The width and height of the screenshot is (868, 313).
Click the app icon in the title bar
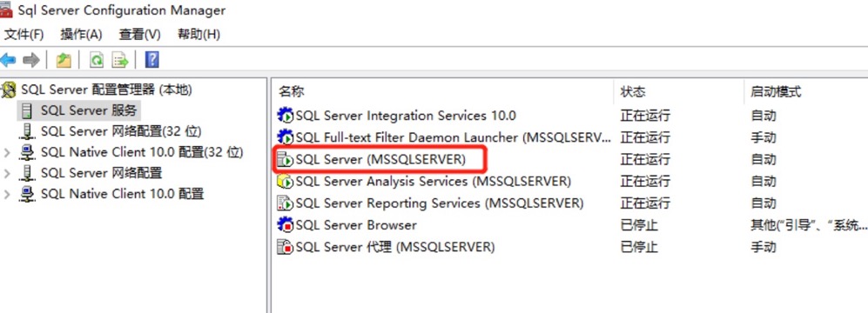[x=5, y=10]
